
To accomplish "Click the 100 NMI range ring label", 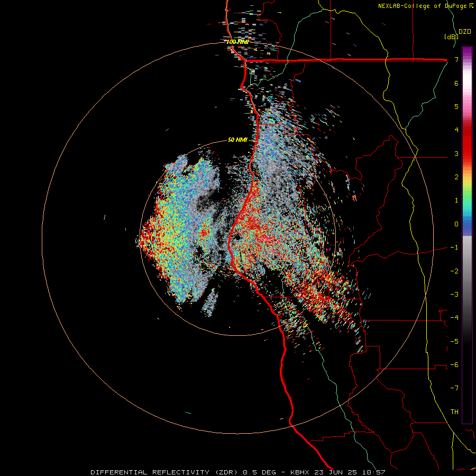I will [237, 42].
